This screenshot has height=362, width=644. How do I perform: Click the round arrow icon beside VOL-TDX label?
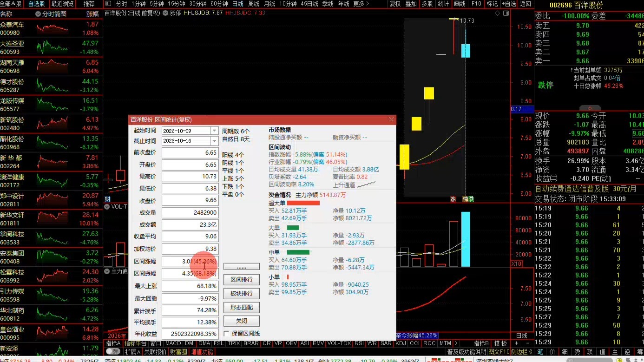tap(107, 206)
